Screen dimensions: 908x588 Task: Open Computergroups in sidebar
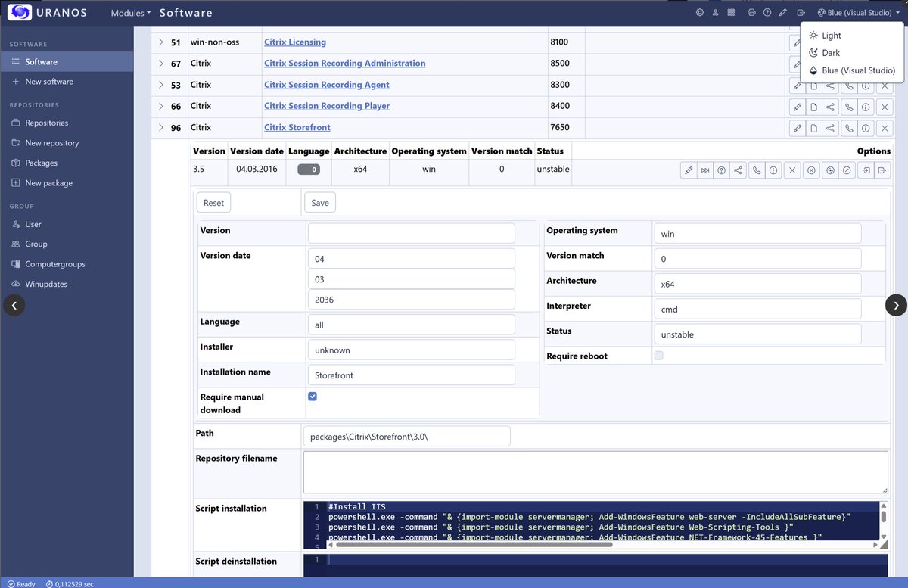(x=67, y=264)
